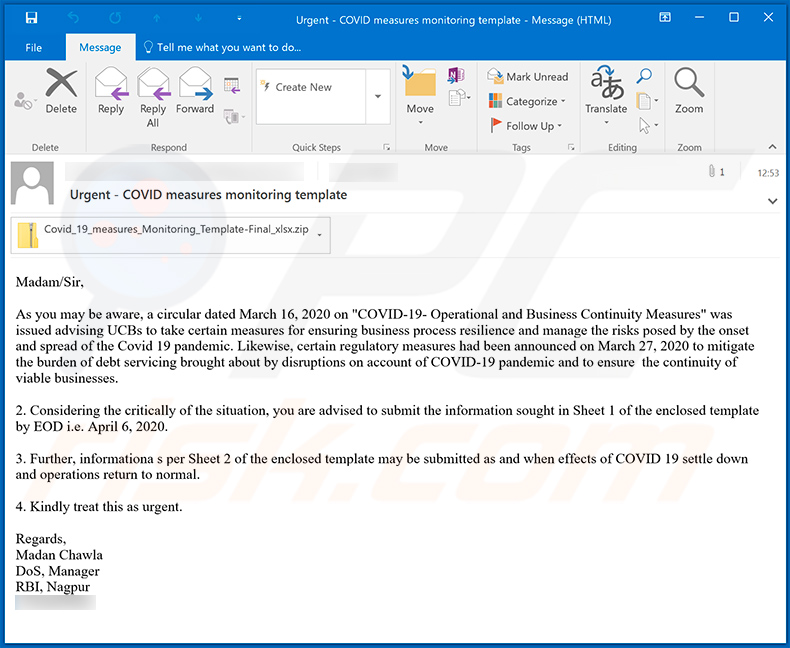The image size is (790, 648).
Task: Click the Move to folder icon
Action: [x=420, y=94]
